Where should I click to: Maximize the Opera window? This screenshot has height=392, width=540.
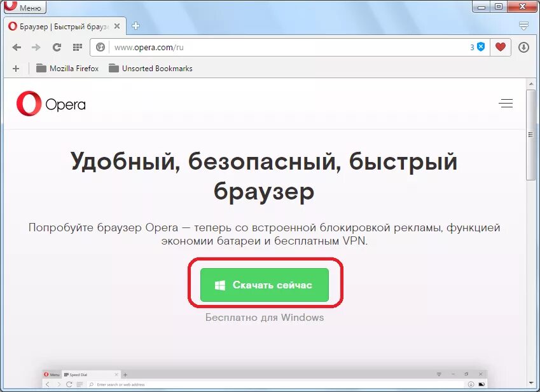pyautogui.click(x=498, y=6)
